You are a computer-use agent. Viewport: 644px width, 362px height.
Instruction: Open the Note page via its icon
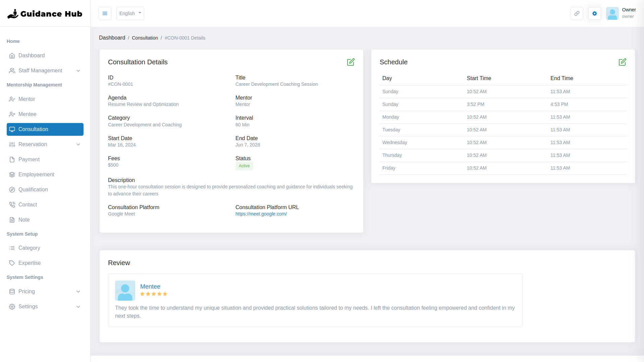coord(12,220)
